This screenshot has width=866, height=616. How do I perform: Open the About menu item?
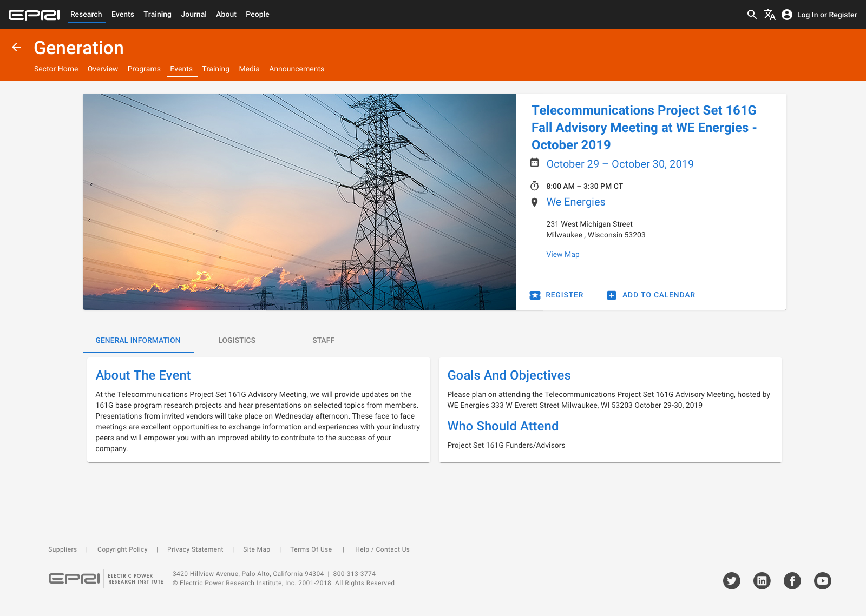pyautogui.click(x=226, y=15)
